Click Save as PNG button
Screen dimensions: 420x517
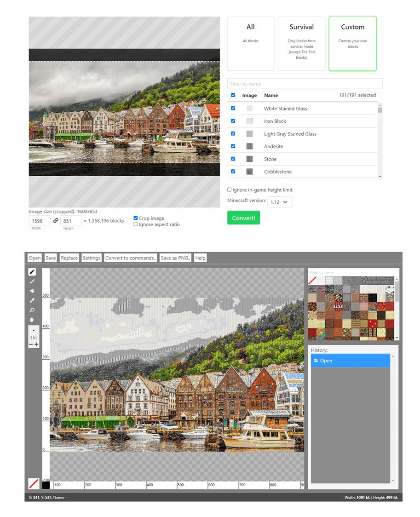pos(175,258)
